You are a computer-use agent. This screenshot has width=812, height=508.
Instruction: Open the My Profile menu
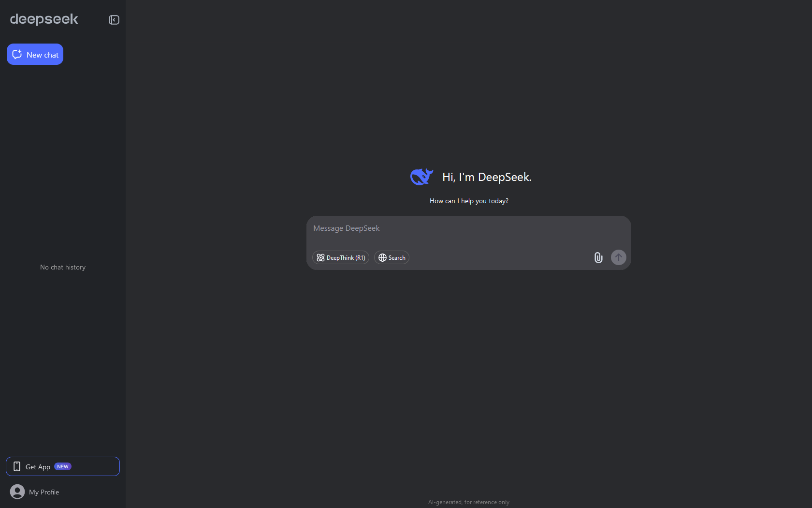tap(44, 492)
